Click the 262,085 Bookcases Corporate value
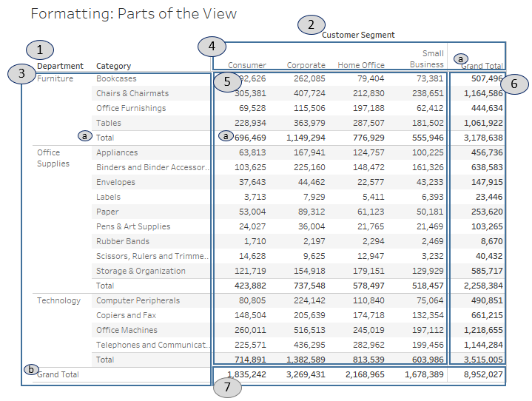This screenshot has height=401, width=532. (x=309, y=78)
